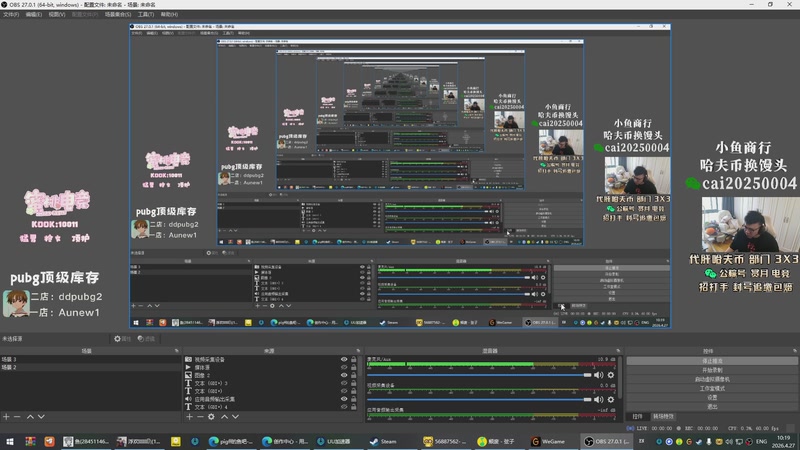Remove selected scene with minus icon
Screen dimensions: 800x450
click(17, 417)
